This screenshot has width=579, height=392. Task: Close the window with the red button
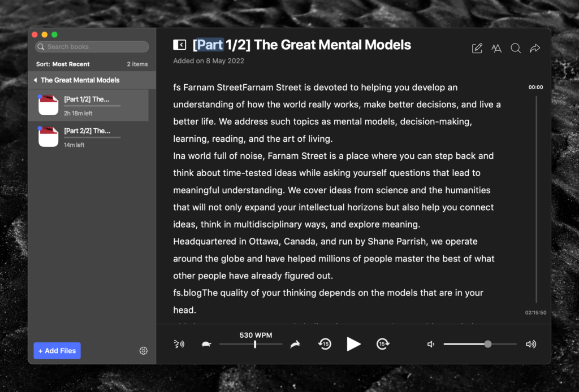click(34, 34)
